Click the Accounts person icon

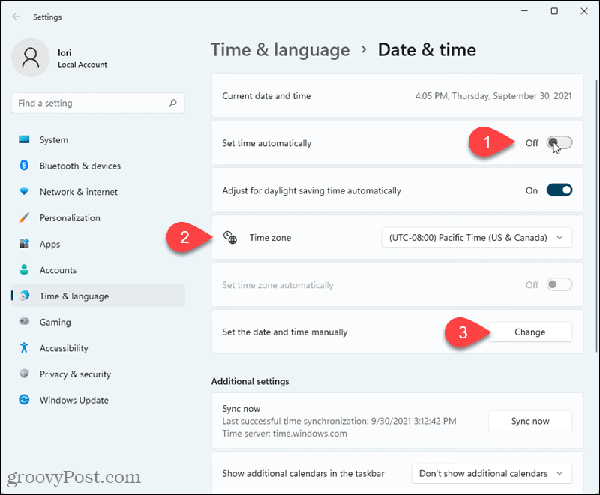tap(24, 270)
